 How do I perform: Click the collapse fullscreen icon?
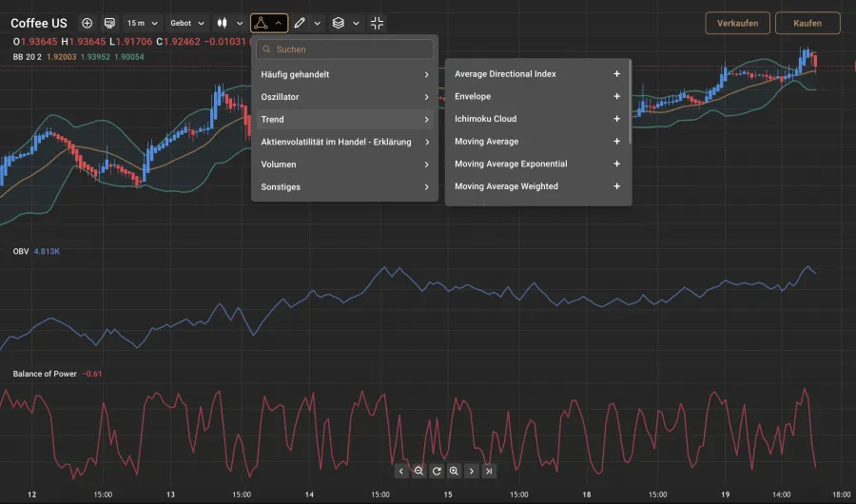[x=378, y=23]
